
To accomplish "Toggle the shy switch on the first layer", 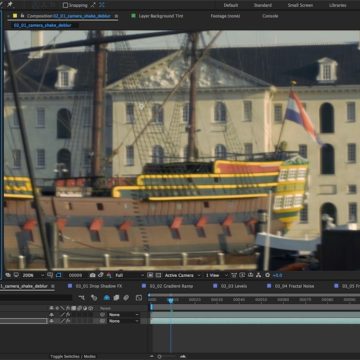I will coord(52,314).
